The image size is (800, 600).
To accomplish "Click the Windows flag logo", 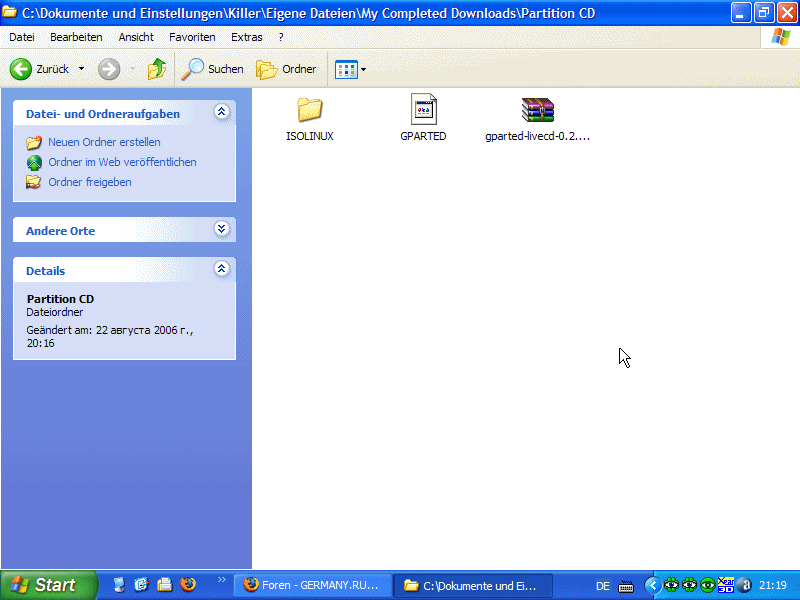I will click(x=780, y=37).
